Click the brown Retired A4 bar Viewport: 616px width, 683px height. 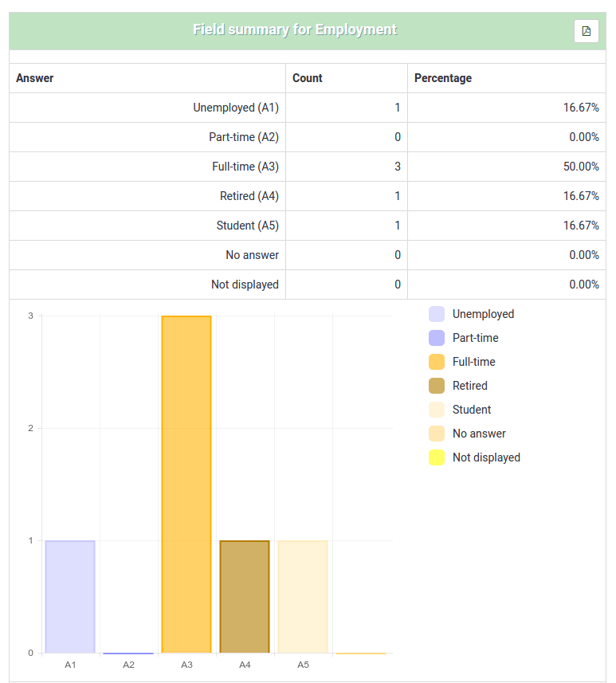(245, 596)
